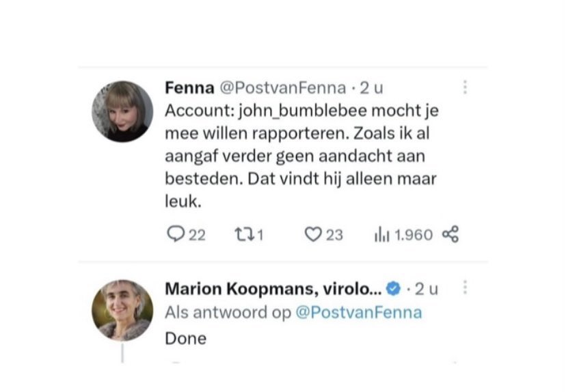Image resolution: width=566 pixels, height=392 pixels.
Task: Click the display name Fenna
Action: 189,87
